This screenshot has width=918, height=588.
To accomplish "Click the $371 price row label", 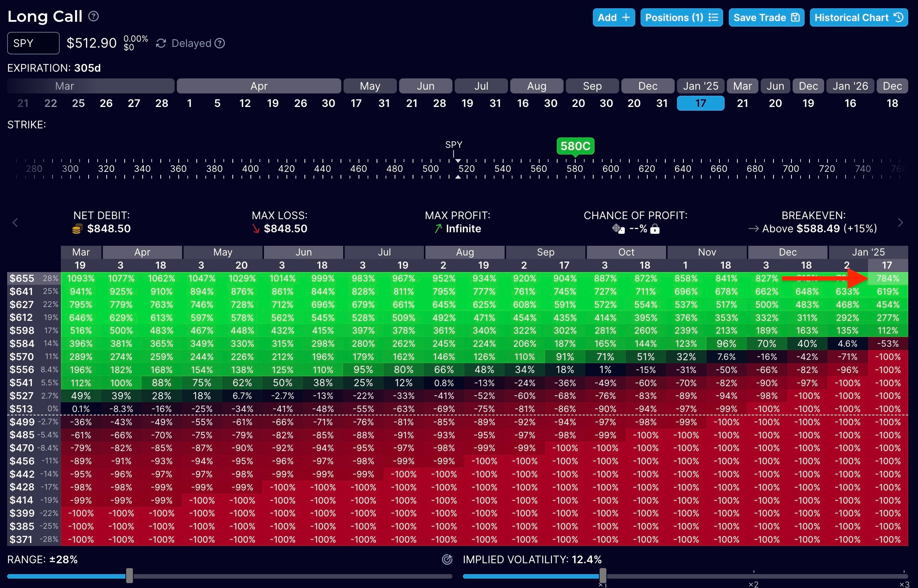I will pos(21,539).
